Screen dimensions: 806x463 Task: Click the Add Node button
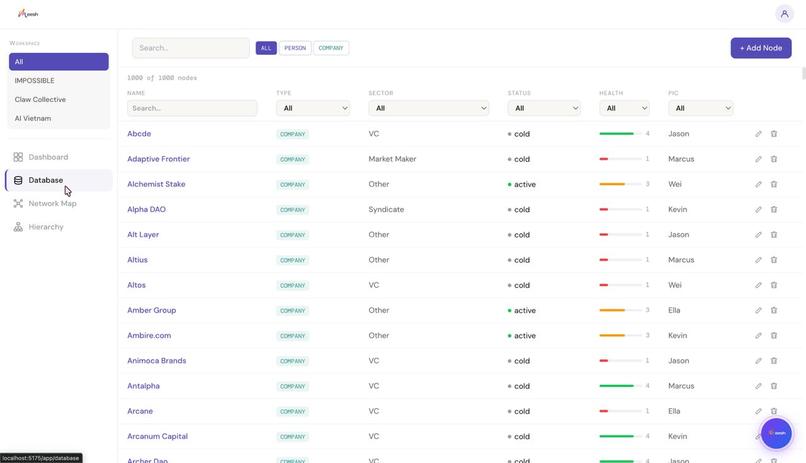point(761,48)
